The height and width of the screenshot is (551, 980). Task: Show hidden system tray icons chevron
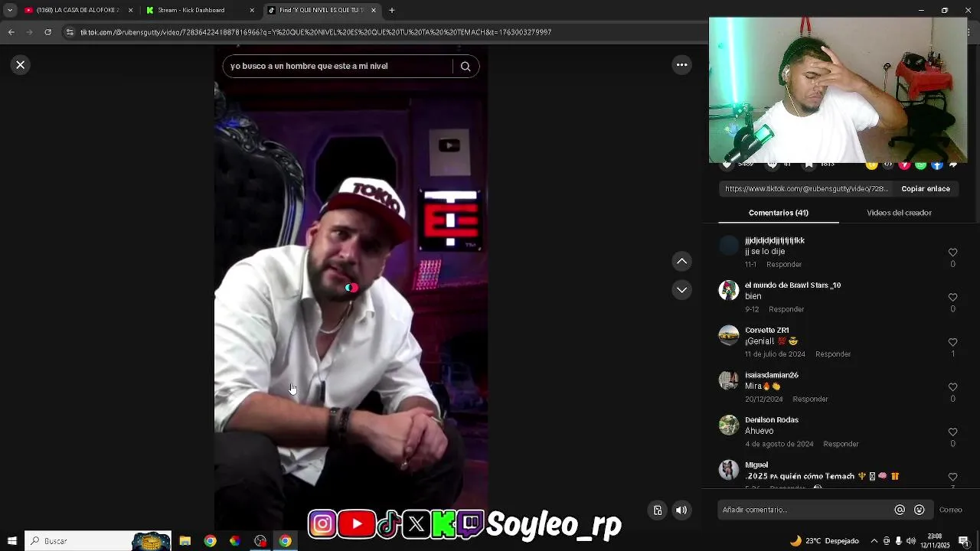(x=874, y=541)
